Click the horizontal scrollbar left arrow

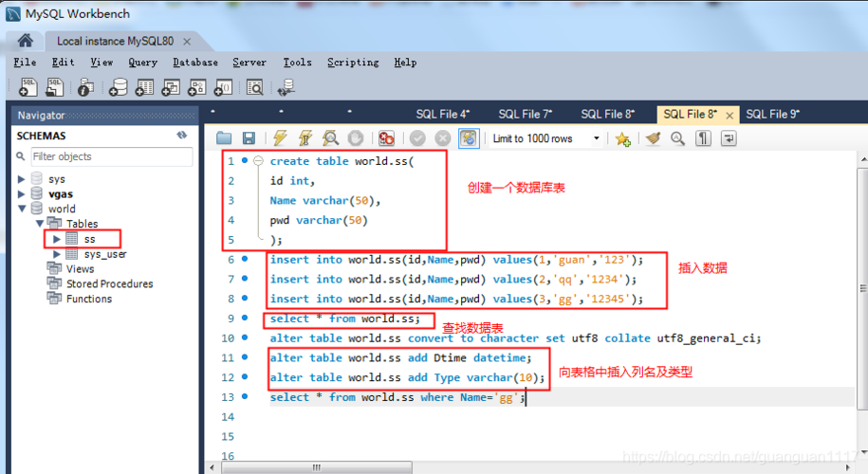point(212,467)
